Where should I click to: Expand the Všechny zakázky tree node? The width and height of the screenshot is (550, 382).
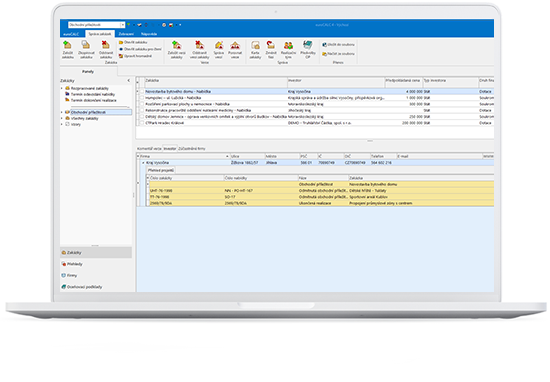(x=62, y=119)
